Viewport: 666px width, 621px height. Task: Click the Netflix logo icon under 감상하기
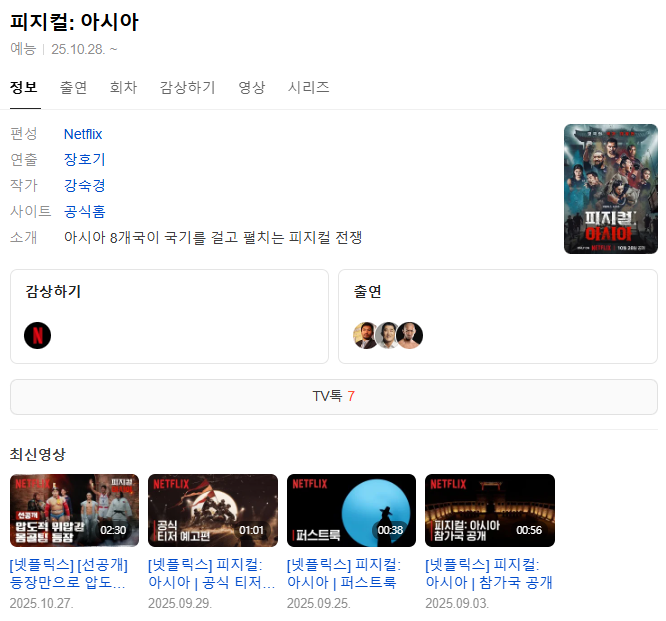(37, 335)
